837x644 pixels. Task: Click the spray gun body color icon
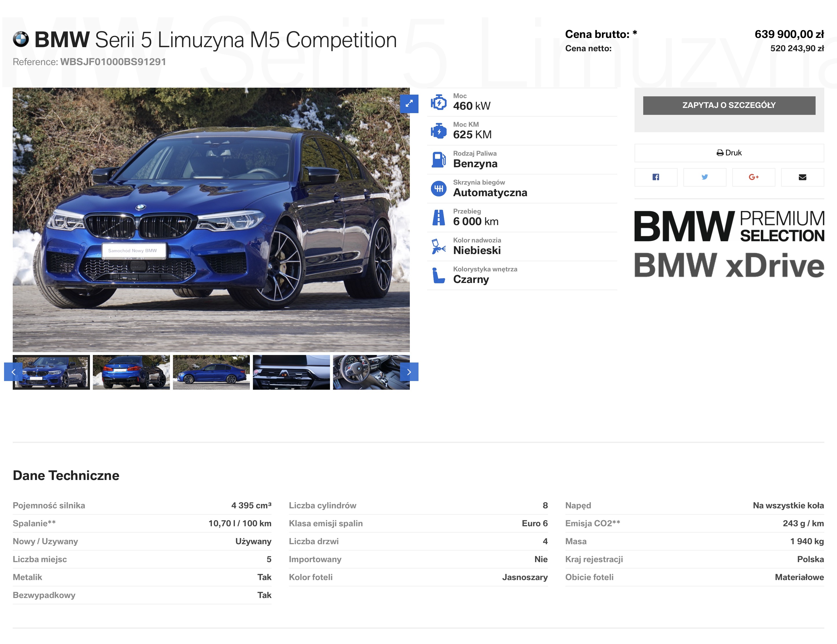click(x=438, y=246)
